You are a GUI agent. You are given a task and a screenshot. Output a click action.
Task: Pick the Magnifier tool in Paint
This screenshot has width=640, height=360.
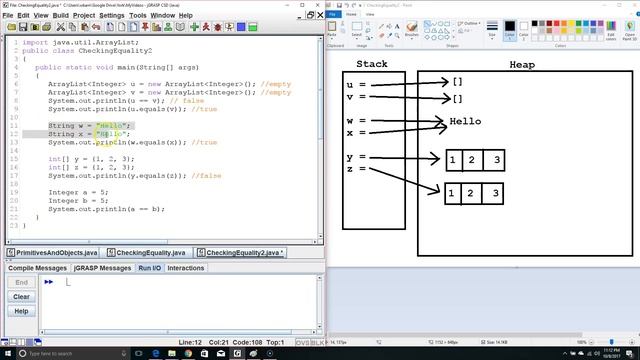(x=397, y=36)
